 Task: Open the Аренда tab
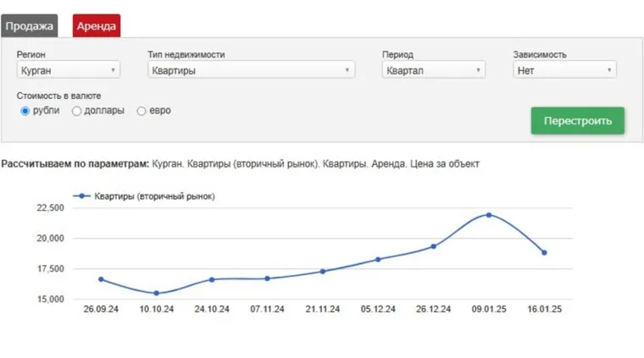(97, 26)
